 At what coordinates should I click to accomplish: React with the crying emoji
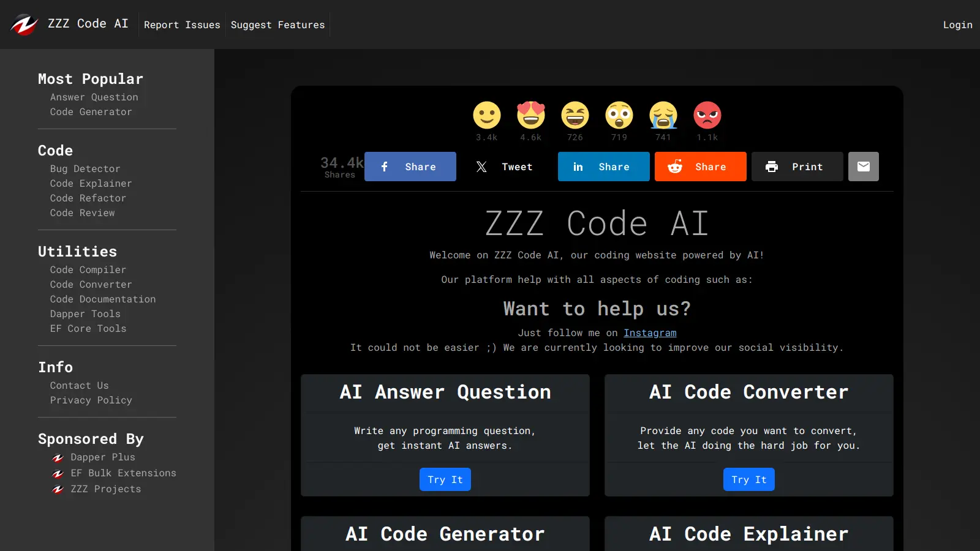663,115
